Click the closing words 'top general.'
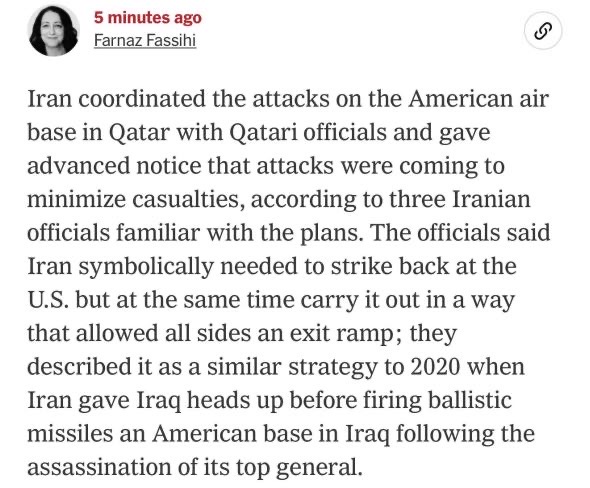The image size is (590, 488). pos(299,468)
